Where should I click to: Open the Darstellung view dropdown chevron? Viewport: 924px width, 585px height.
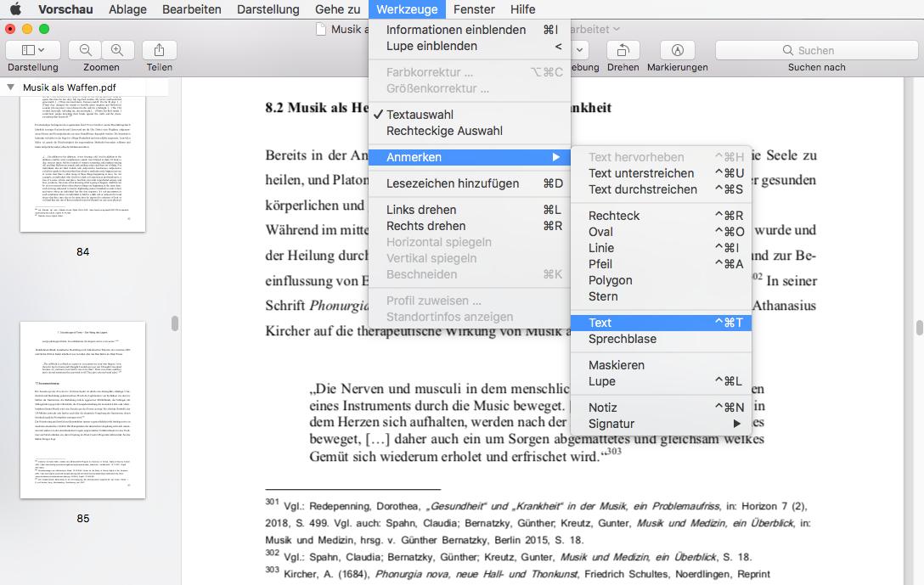pyautogui.click(x=42, y=50)
